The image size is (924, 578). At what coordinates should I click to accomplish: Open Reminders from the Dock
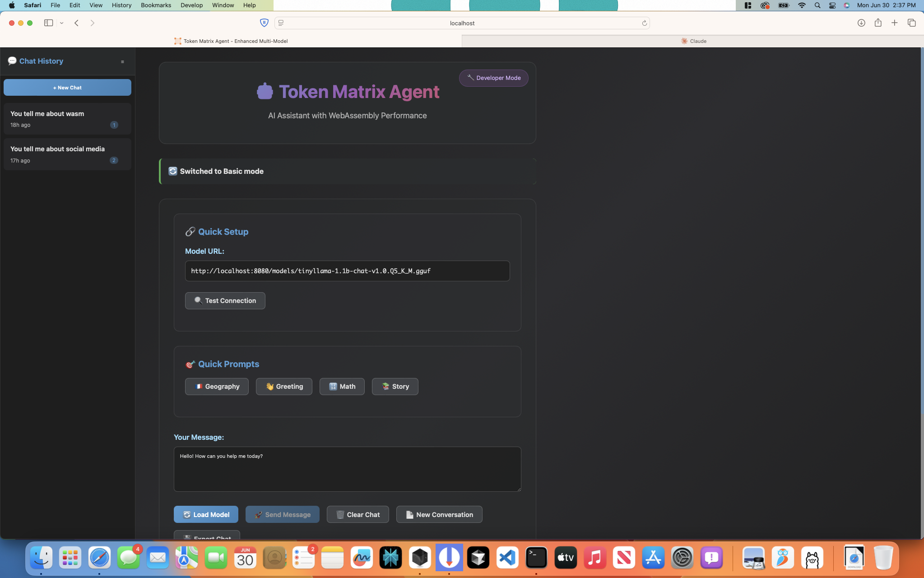coord(304,558)
